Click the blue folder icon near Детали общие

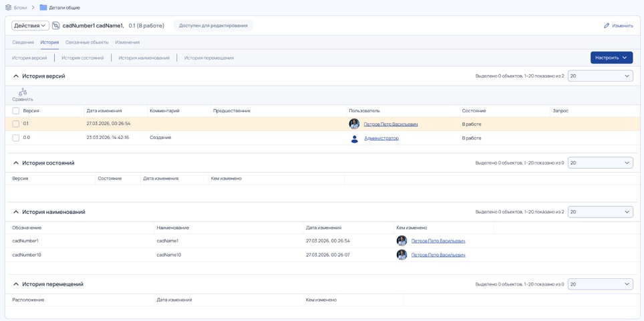(43, 7)
